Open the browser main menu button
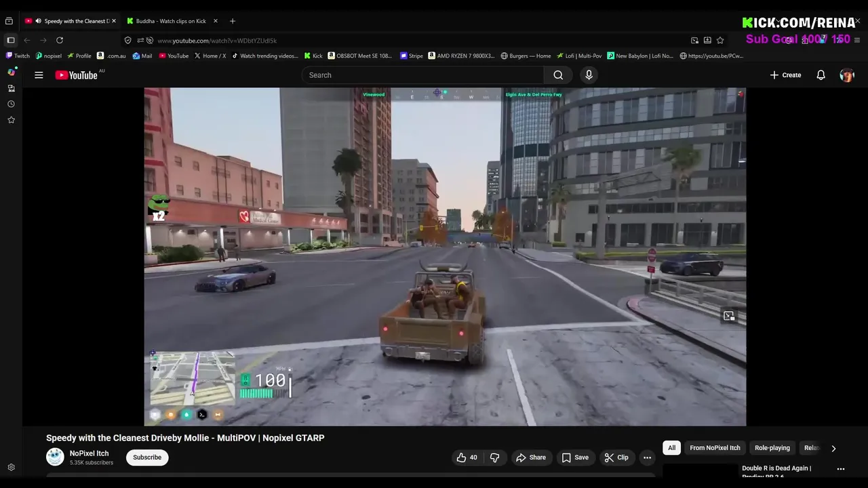 [x=857, y=41]
